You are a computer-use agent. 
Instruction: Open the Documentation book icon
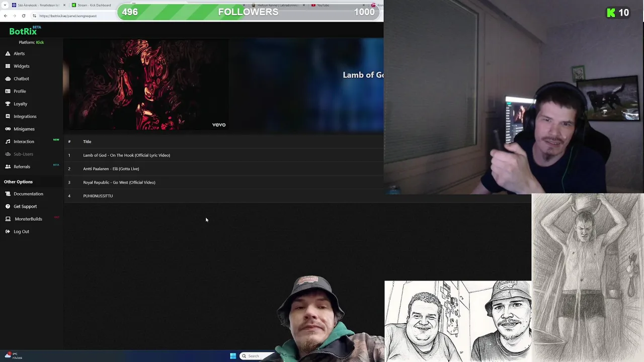tap(8, 194)
